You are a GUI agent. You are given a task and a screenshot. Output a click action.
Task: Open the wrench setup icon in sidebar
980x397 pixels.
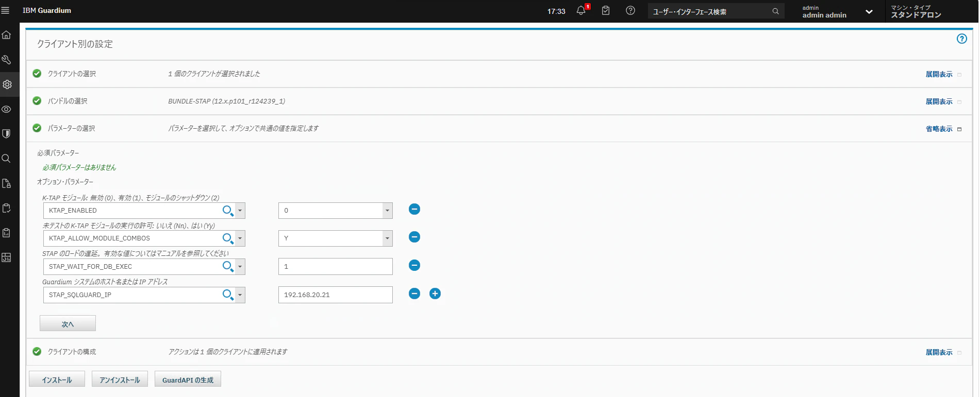pyautogui.click(x=7, y=60)
